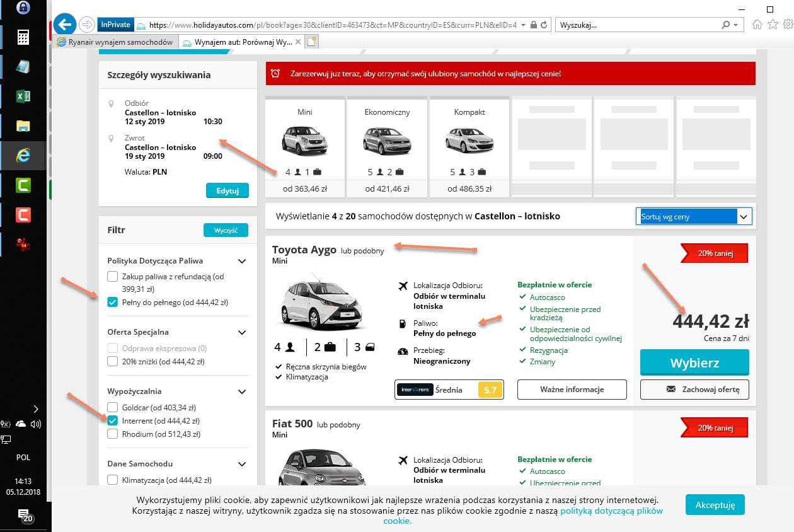The width and height of the screenshot is (794, 532).
Task: Click the taskbar clock 14:13
Action: point(24,481)
